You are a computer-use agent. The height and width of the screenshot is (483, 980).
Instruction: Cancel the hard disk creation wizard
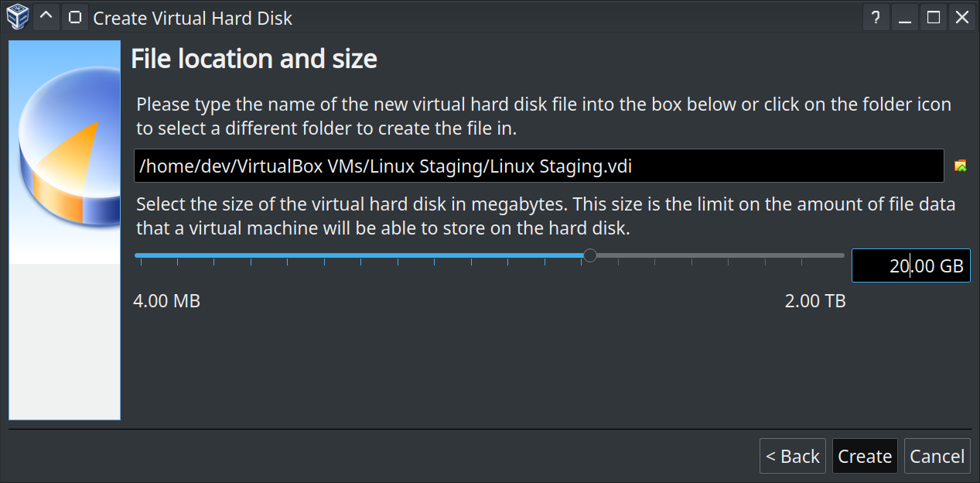tap(937, 457)
